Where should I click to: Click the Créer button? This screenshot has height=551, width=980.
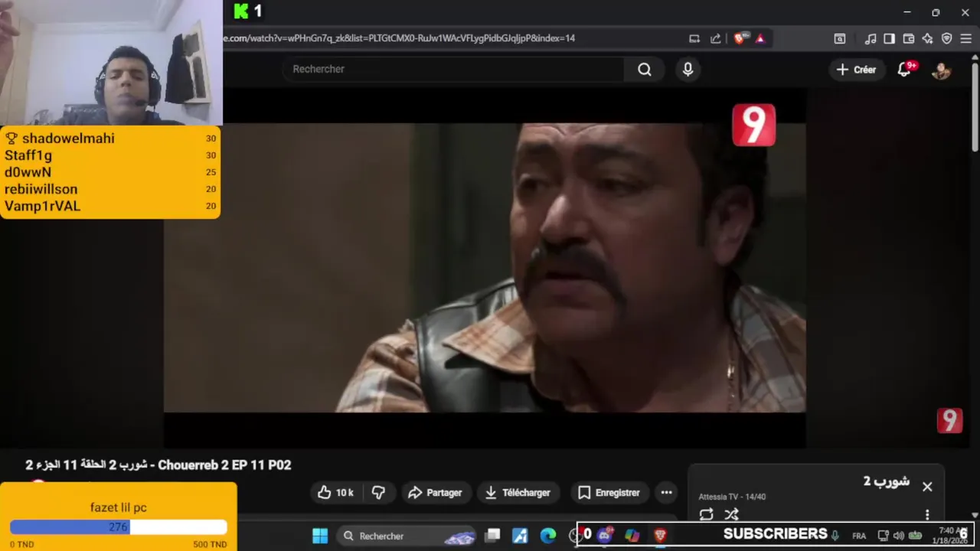(856, 70)
